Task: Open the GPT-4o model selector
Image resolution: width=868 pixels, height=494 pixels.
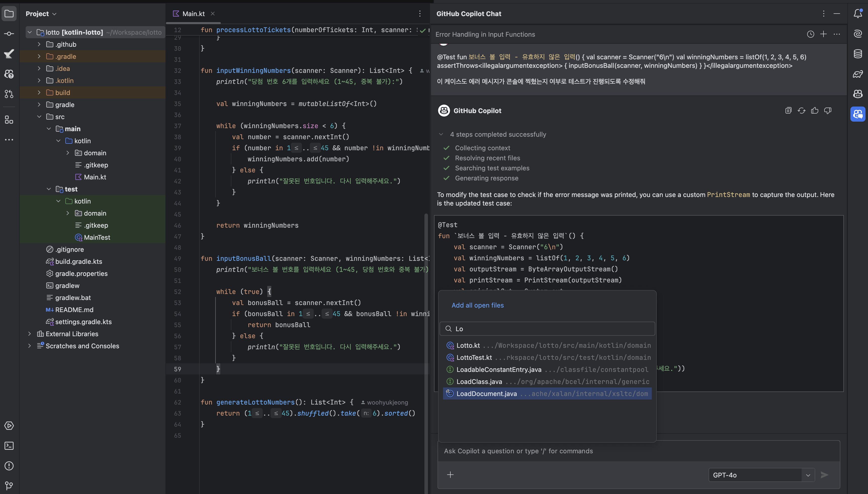Action: coord(761,475)
